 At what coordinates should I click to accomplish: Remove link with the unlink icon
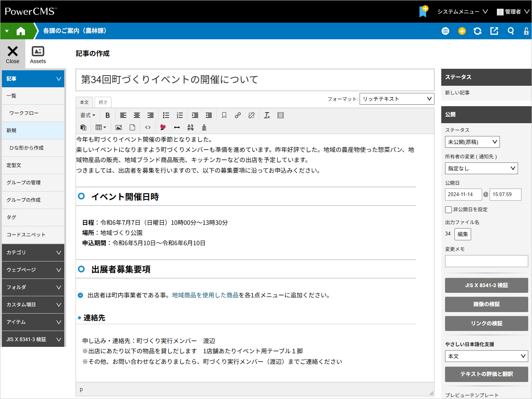[x=251, y=115]
